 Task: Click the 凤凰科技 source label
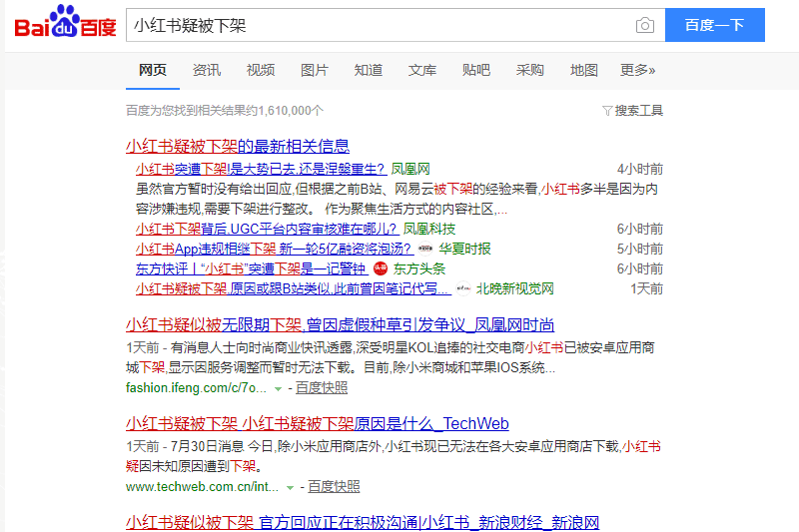point(429,230)
